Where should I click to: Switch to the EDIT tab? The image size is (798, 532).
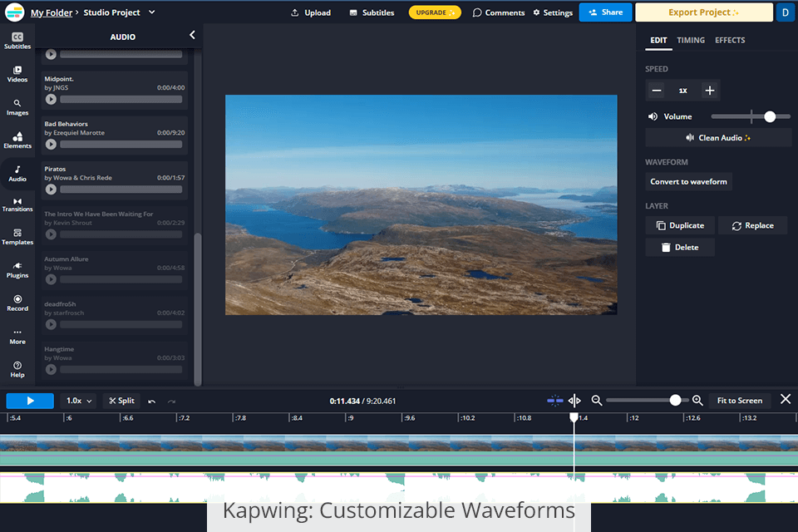click(x=658, y=40)
